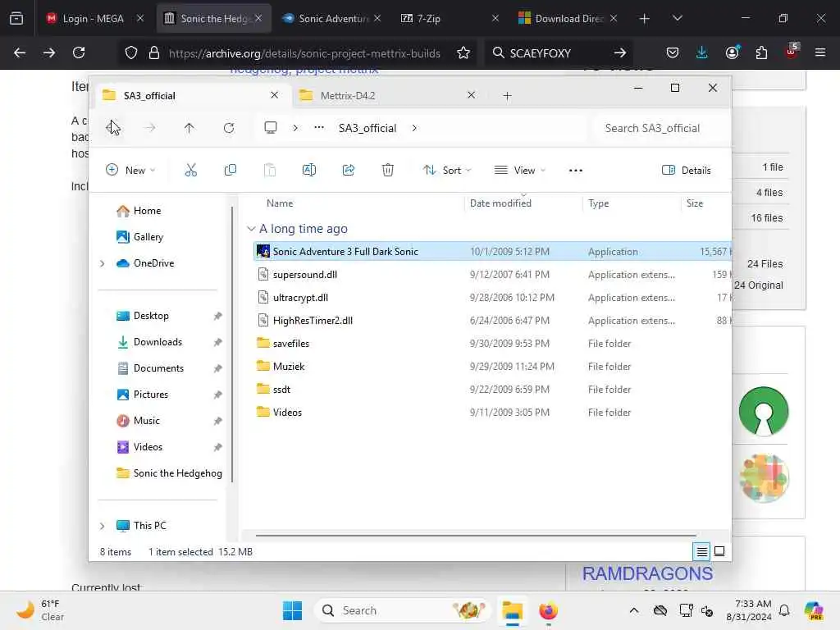Add a new Explorer tab
The image size is (840, 630).
507,96
